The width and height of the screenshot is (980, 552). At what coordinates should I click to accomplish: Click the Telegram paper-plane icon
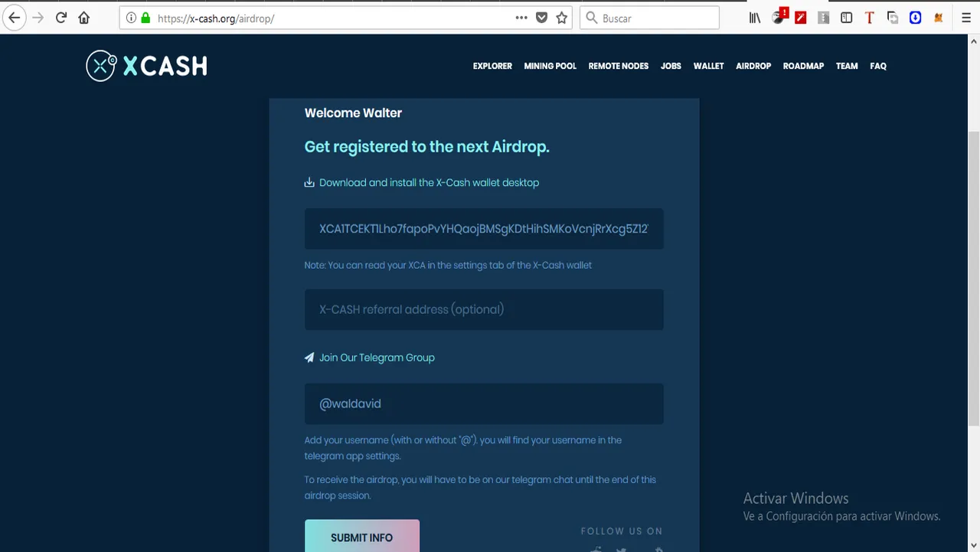coord(309,358)
